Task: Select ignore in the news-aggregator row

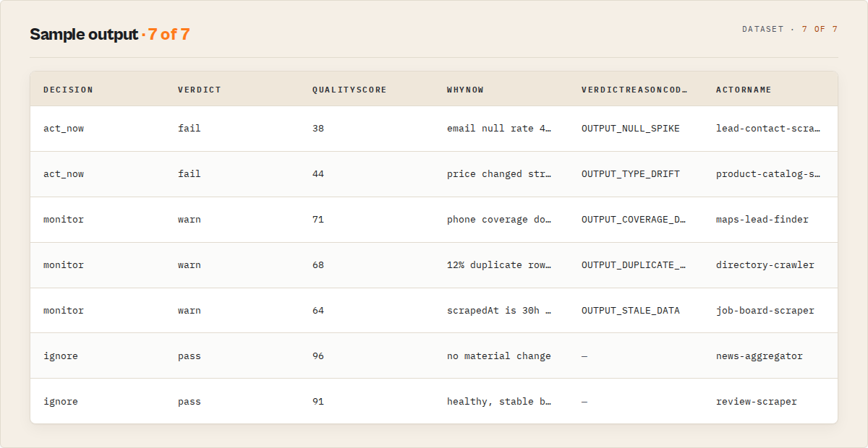Action: 61,356
